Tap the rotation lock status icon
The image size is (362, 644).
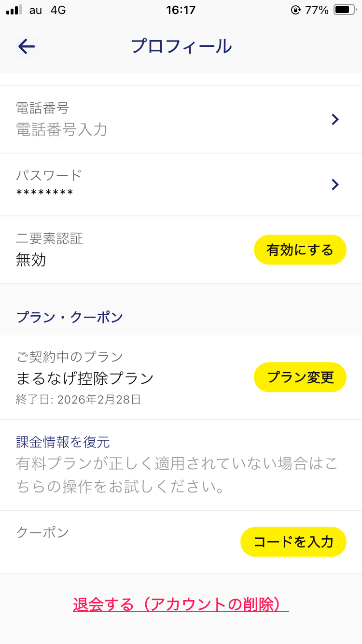tap(296, 10)
